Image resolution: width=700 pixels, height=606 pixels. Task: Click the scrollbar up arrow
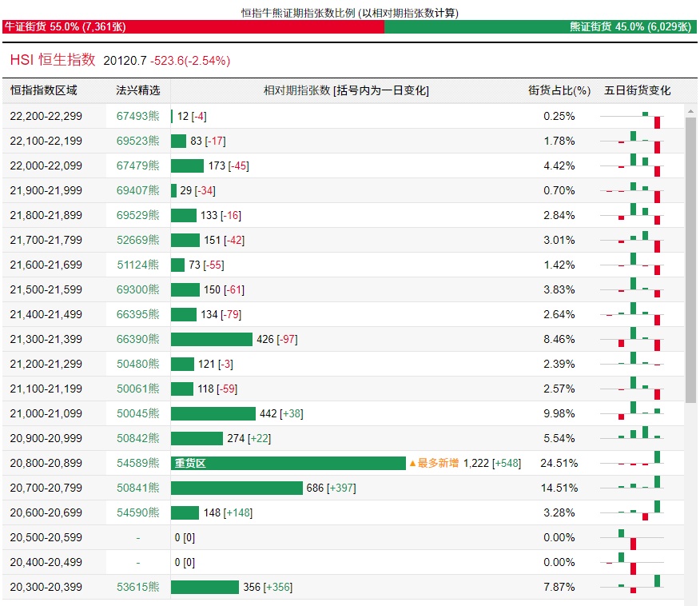pyautogui.click(x=690, y=111)
